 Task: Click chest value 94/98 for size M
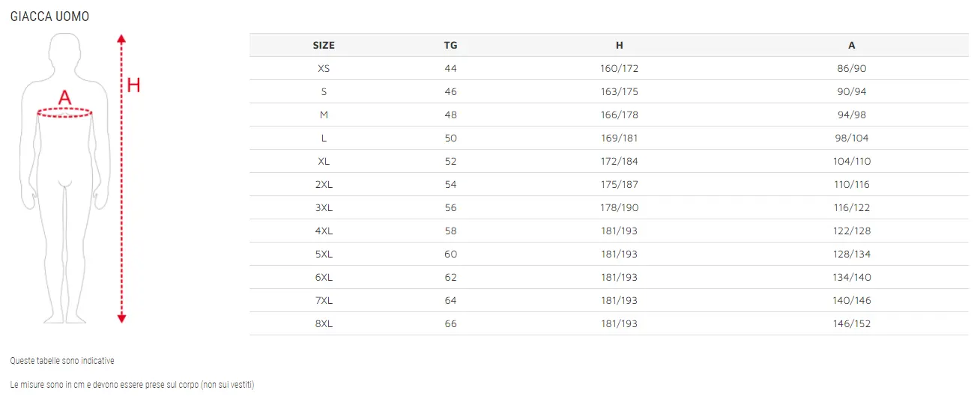click(852, 115)
